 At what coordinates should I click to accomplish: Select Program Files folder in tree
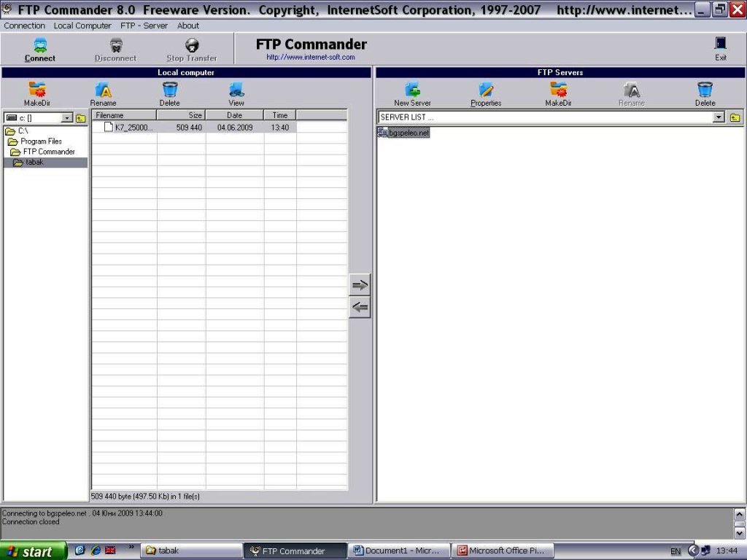tap(36, 141)
